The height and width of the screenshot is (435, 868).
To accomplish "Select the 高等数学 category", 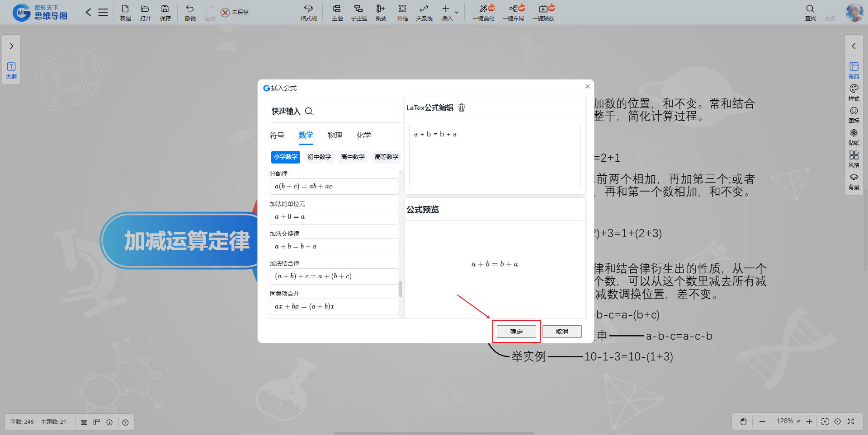I will tap(386, 157).
